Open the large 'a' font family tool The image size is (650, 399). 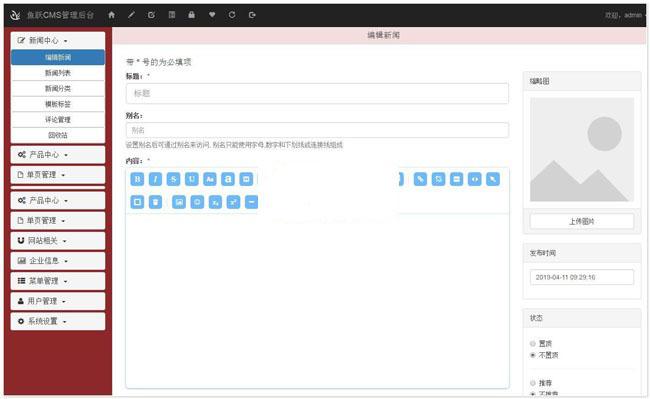[228, 179]
